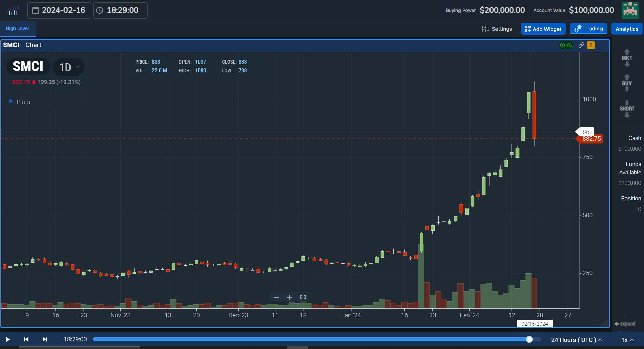The image size is (644, 349).
Task: Click the fullscreen expand icon on the chart
Action: [x=302, y=297]
